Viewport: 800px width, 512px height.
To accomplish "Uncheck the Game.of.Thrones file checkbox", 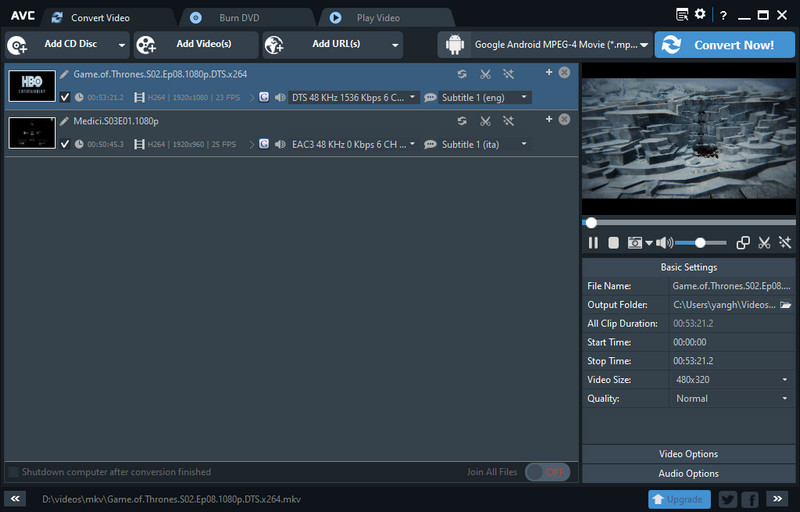I will click(65, 98).
